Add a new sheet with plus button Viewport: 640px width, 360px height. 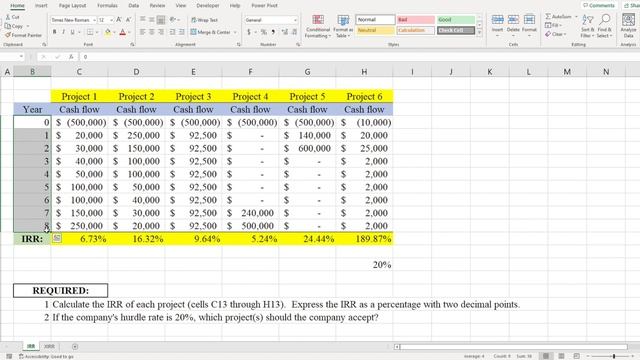[75, 347]
